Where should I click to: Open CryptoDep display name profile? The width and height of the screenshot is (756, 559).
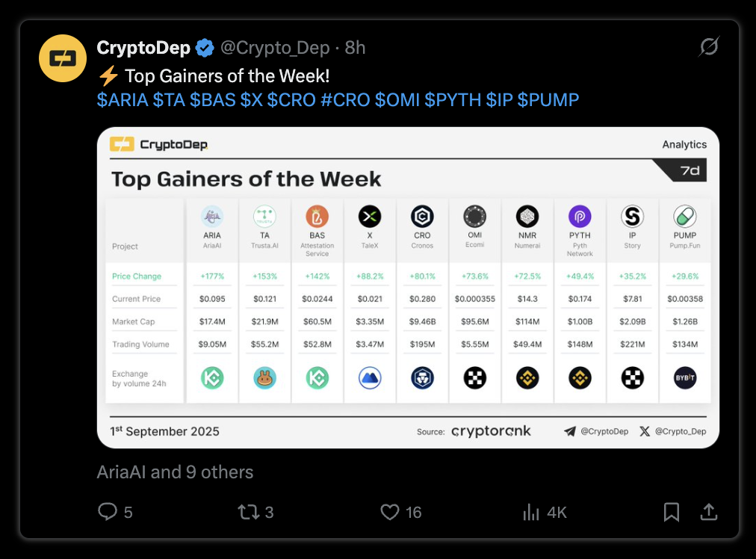coord(143,48)
